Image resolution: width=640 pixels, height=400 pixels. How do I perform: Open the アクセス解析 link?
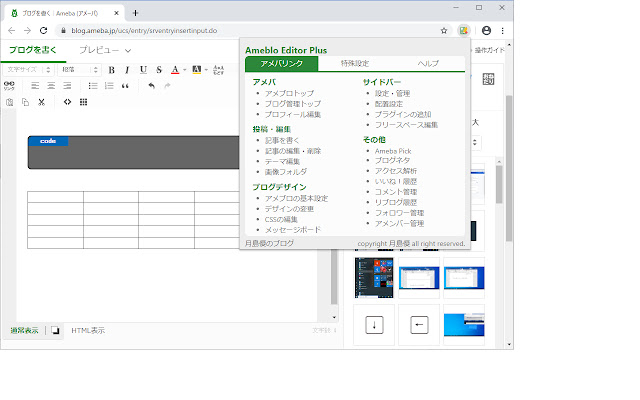coord(396,171)
